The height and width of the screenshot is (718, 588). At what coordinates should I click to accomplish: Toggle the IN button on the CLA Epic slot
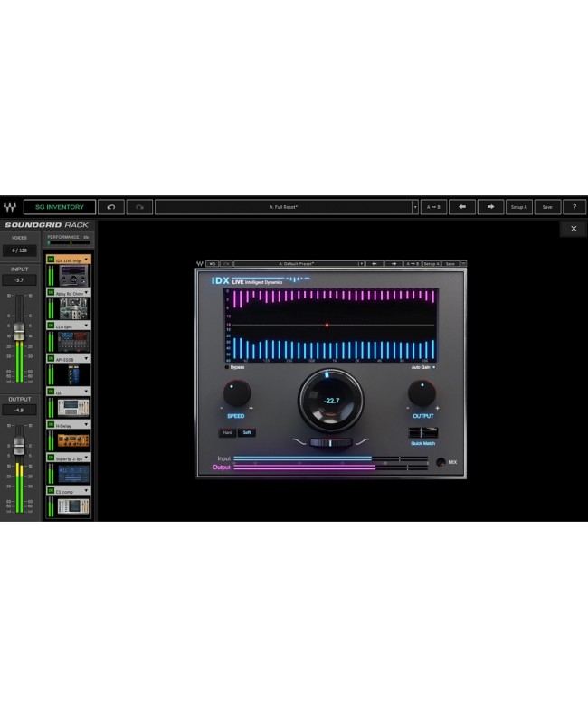click(x=51, y=326)
